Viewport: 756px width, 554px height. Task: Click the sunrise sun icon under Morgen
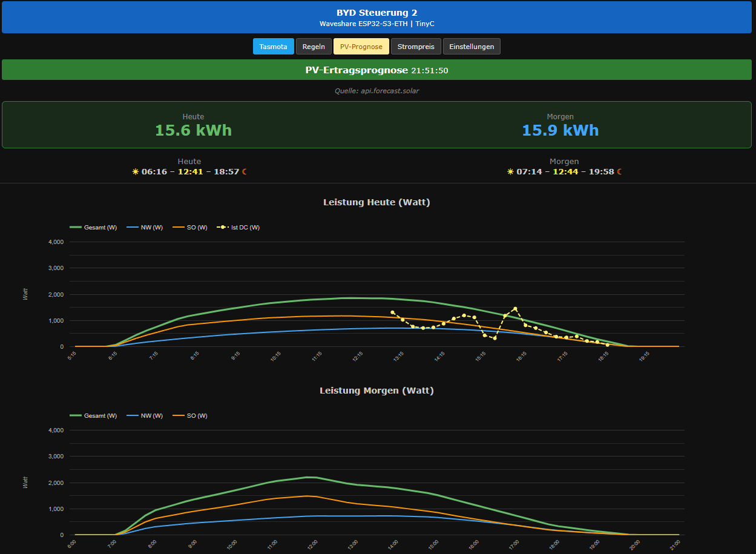coord(510,172)
